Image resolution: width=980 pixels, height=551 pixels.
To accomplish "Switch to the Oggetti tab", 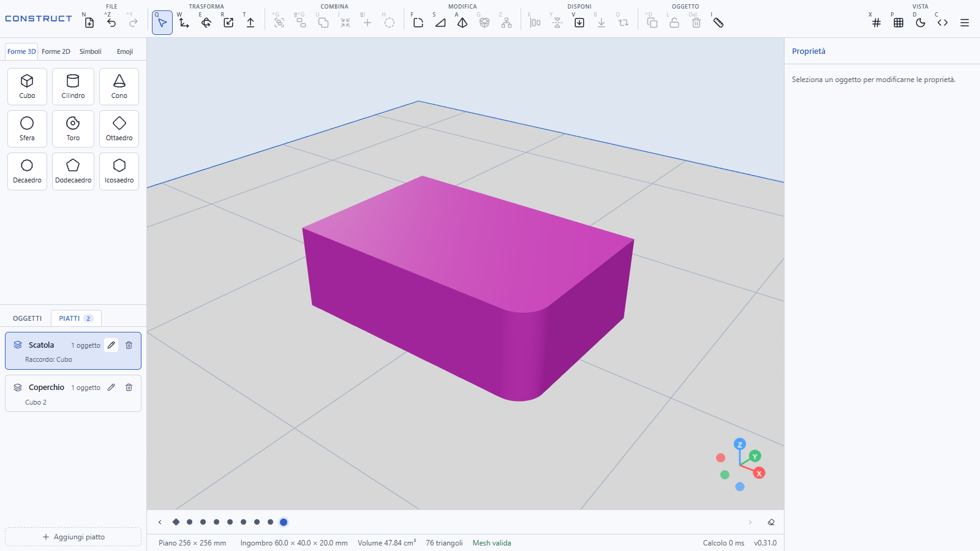I will [x=28, y=318].
